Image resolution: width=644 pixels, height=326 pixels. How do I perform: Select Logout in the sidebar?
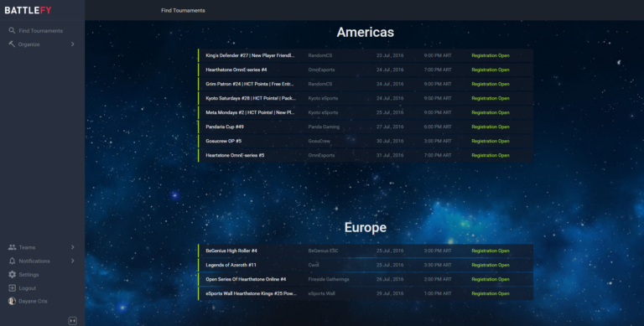[28, 288]
